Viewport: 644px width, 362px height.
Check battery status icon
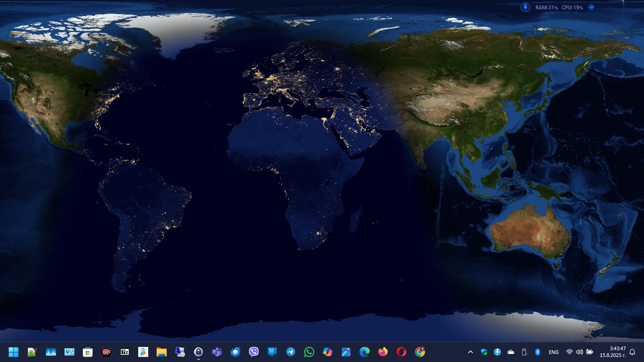pyautogui.click(x=589, y=352)
